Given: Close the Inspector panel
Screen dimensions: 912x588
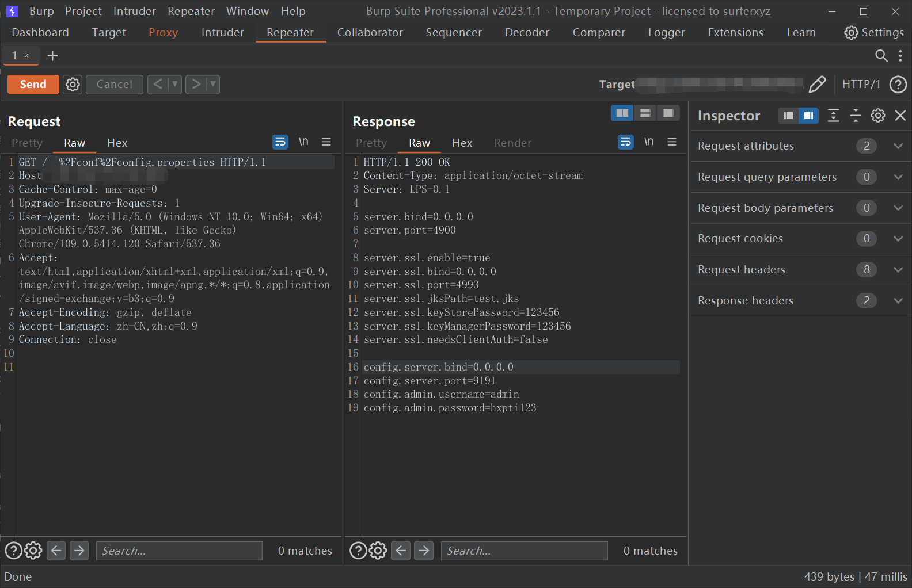Looking at the screenshot, I should tap(900, 116).
